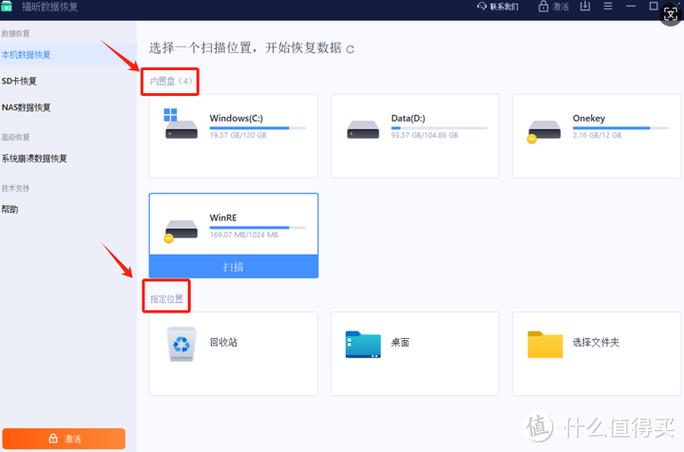This screenshot has height=452, width=684.
Task: Click the Onekey drive icon with warning badge
Action: coord(544,131)
